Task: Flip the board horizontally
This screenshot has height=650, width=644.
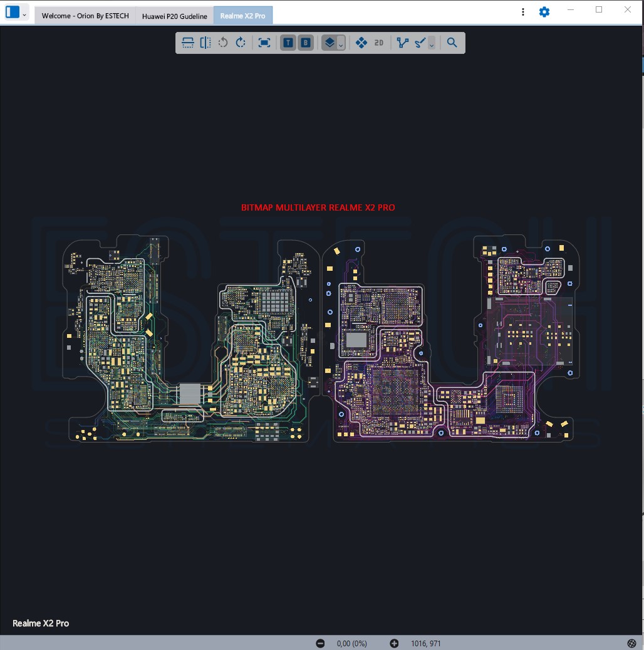Action: [205, 43]
